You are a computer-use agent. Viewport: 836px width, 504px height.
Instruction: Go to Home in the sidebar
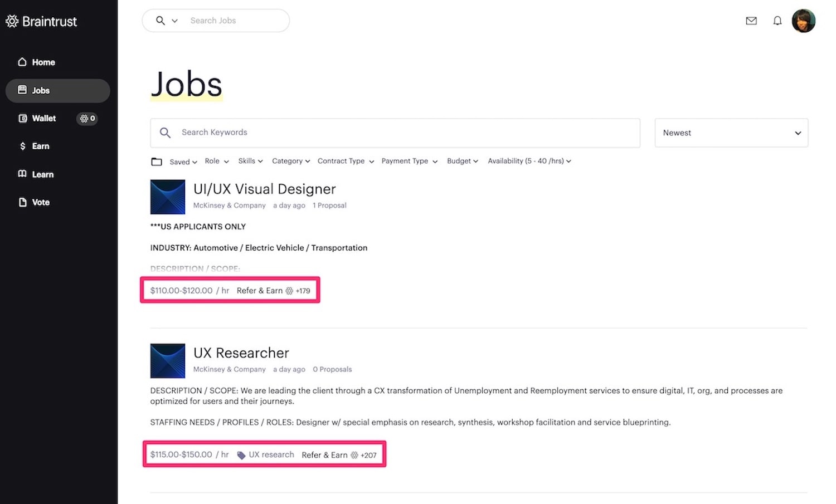pos(37,62)
